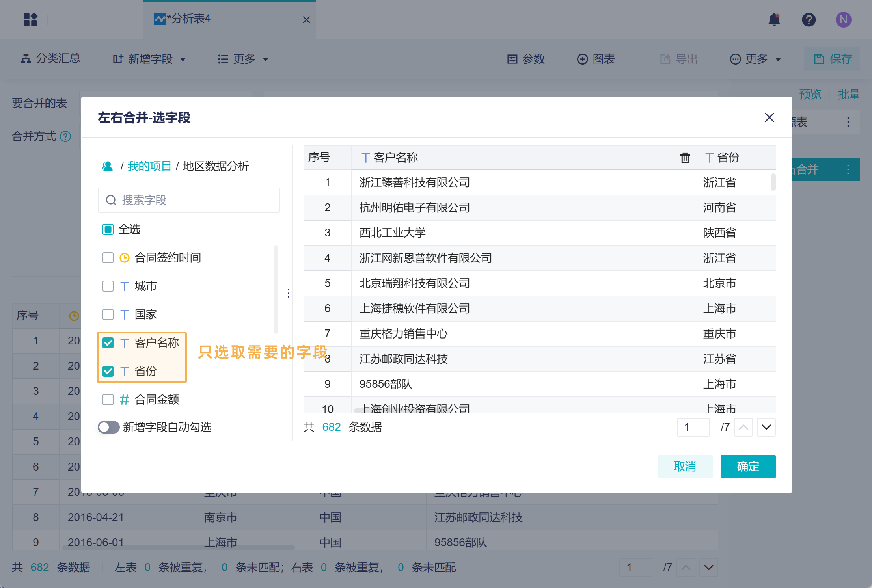Click the help icon beside 合并方式

[x=65, y=136]
